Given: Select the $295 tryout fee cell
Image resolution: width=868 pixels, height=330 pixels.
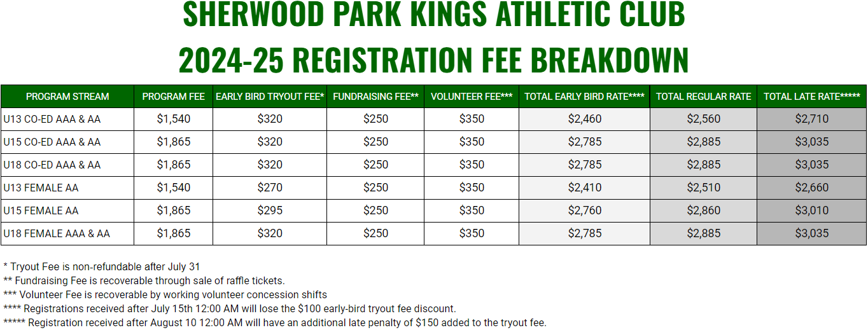Looking at the screenshot, I should coord(270,210).
